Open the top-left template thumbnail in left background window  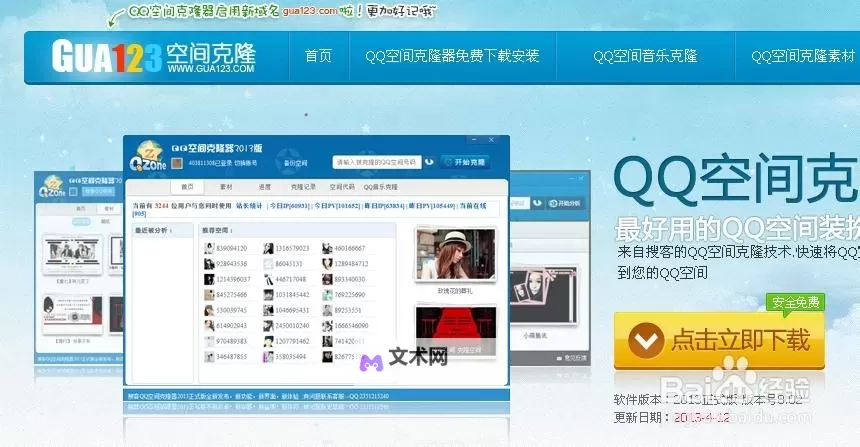point(72,254)
